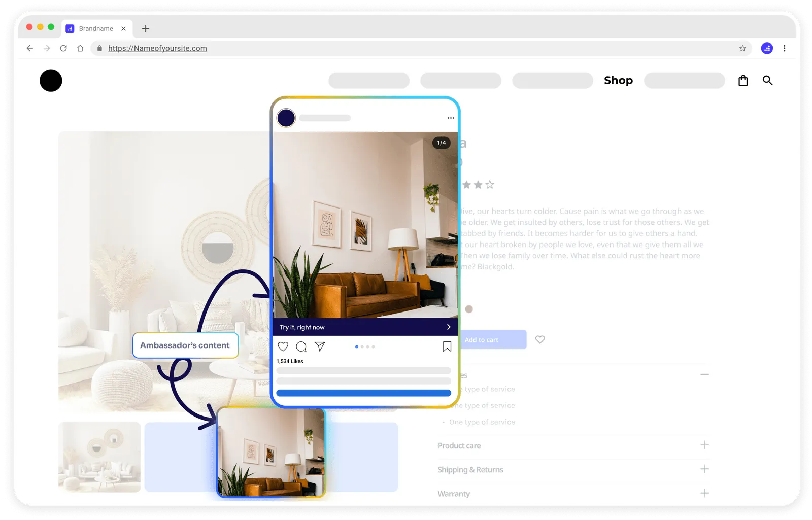The height and width of the screenshot is (520, 812).
Task: Expand the Product care section
Action: click(704, 445)
